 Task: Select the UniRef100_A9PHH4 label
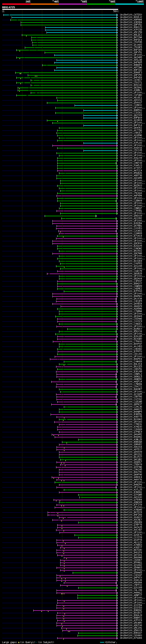131,20
